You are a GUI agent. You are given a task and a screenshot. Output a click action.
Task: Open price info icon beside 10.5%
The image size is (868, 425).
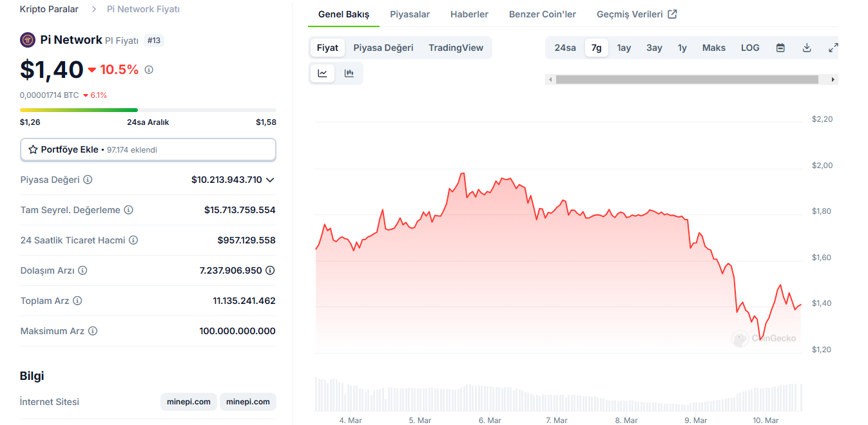tap(149, 70)
